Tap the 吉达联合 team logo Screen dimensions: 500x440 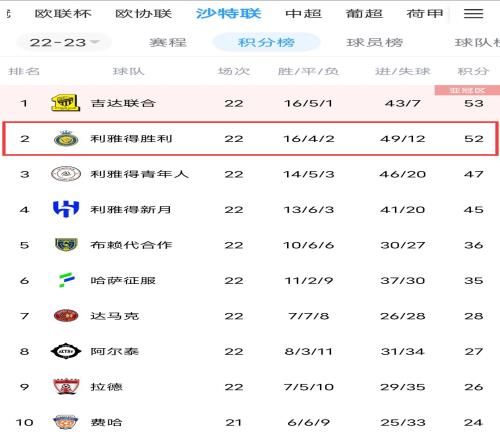point(66,103)
